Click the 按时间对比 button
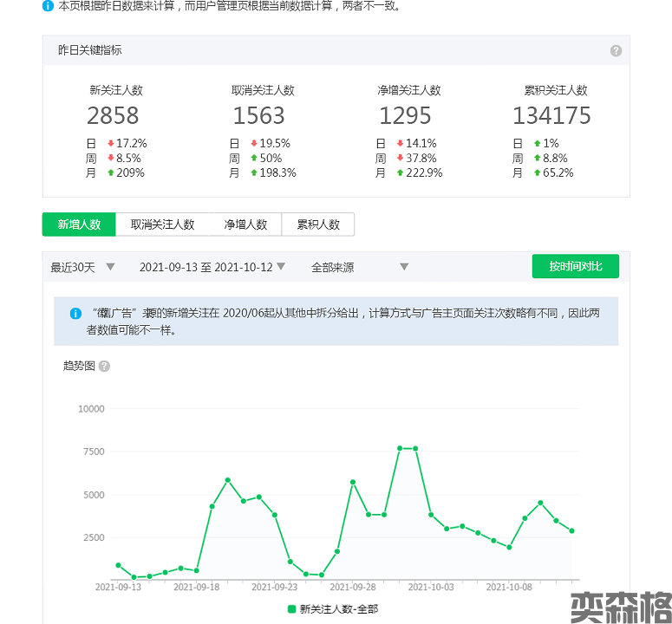 pos(575,266)
